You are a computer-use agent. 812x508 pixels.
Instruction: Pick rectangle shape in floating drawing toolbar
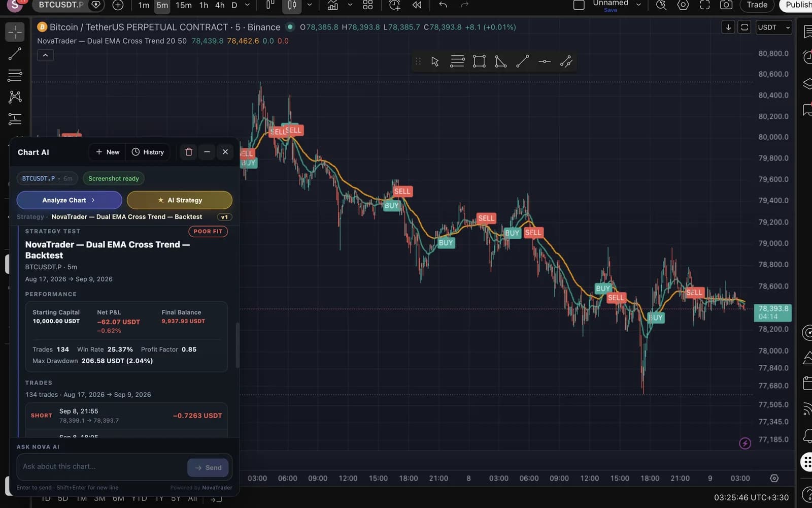(479, 61)
